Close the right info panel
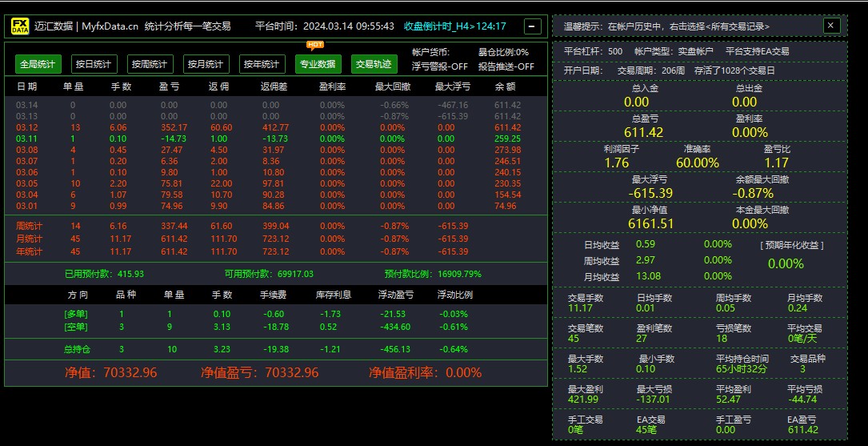The height and width of the screenshot is (446, 868). (x=831, y=26)
